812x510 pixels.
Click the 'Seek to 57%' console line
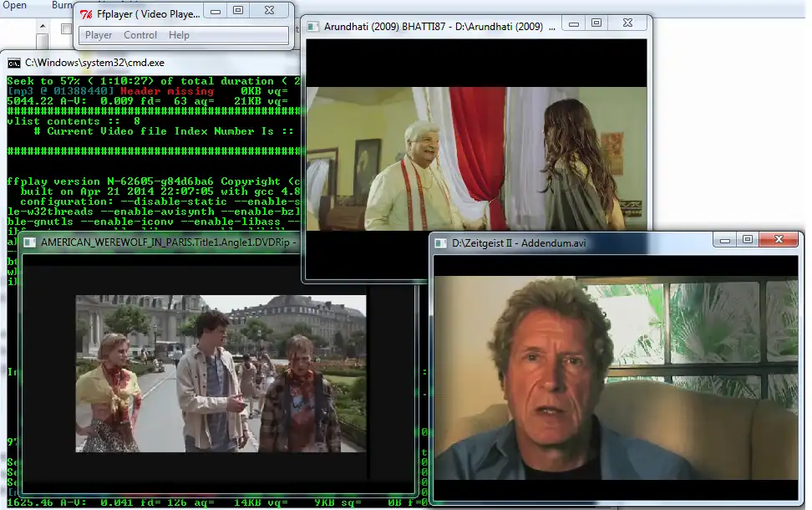[153, 81]
